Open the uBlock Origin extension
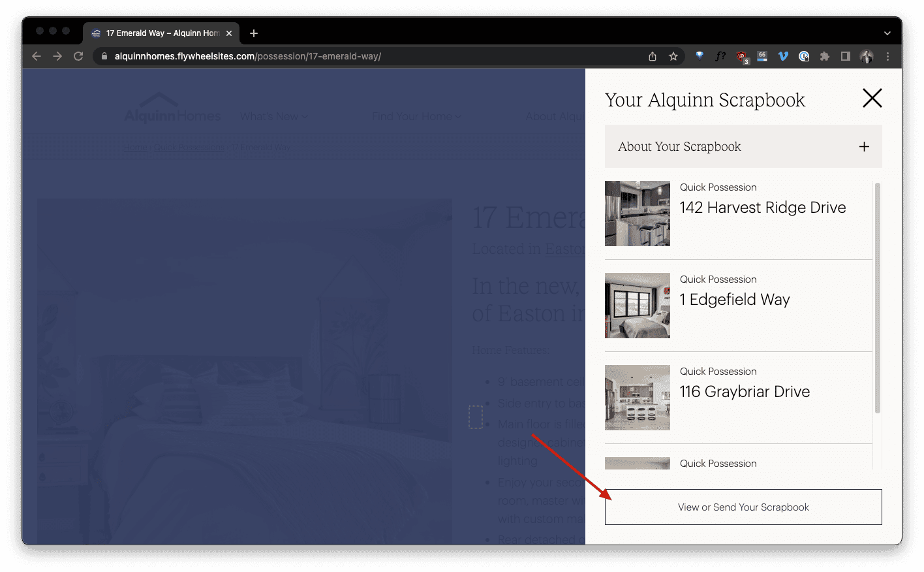This screenshot has width=924, height=572. point(742,57)
